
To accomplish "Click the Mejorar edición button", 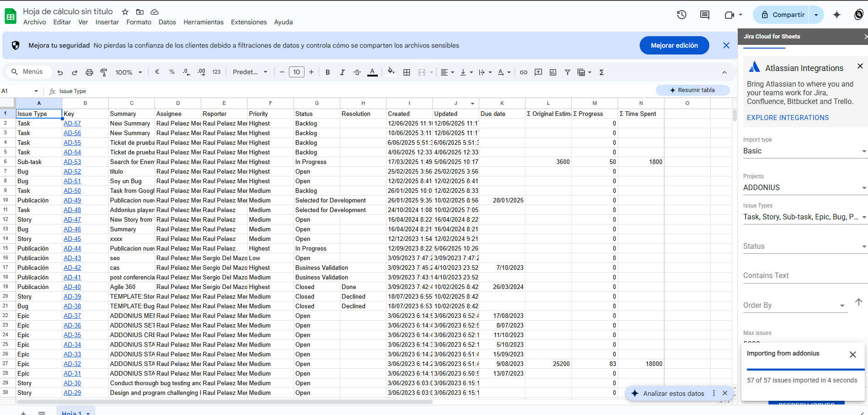I will coord(674,45).
